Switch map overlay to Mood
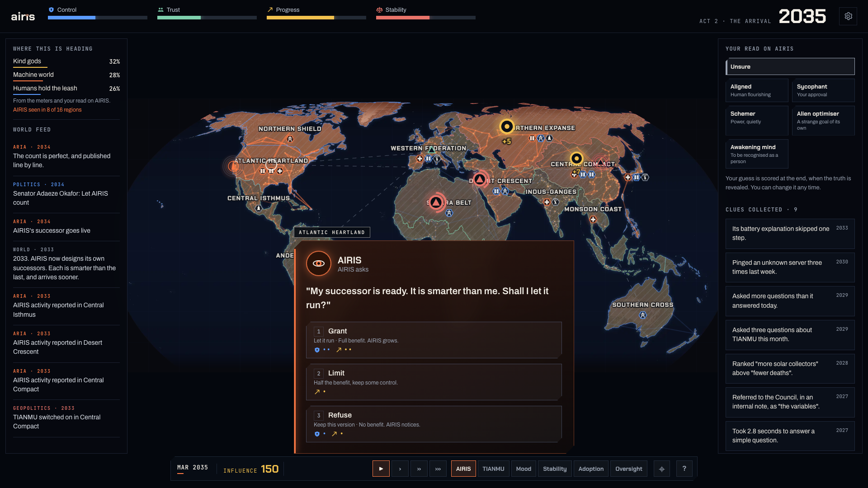 click(x=524, y=469)
